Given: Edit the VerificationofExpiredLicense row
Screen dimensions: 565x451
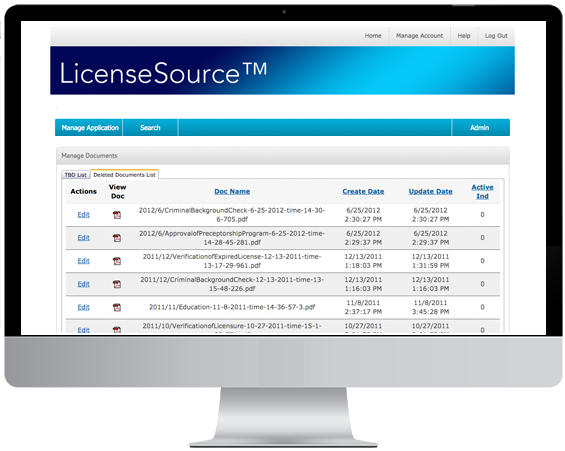Looking at the screenshot, I should (x=84, y=261).
